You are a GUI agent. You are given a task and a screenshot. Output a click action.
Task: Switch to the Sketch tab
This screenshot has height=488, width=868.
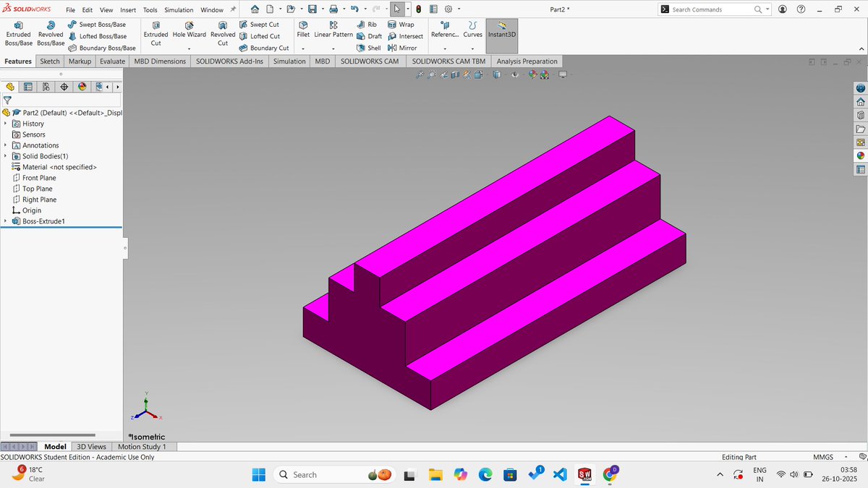click(50, 61)
